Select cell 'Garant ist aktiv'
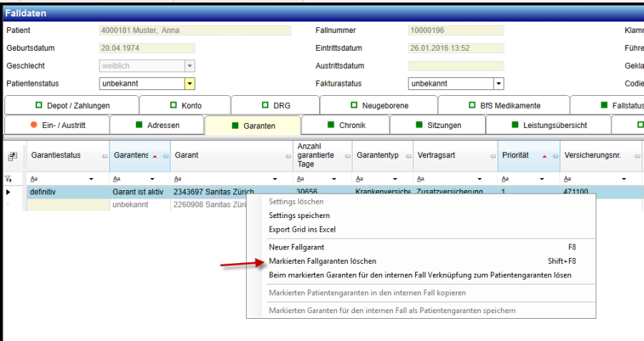This screenshot has width=644, height=341. click(140, 192)
